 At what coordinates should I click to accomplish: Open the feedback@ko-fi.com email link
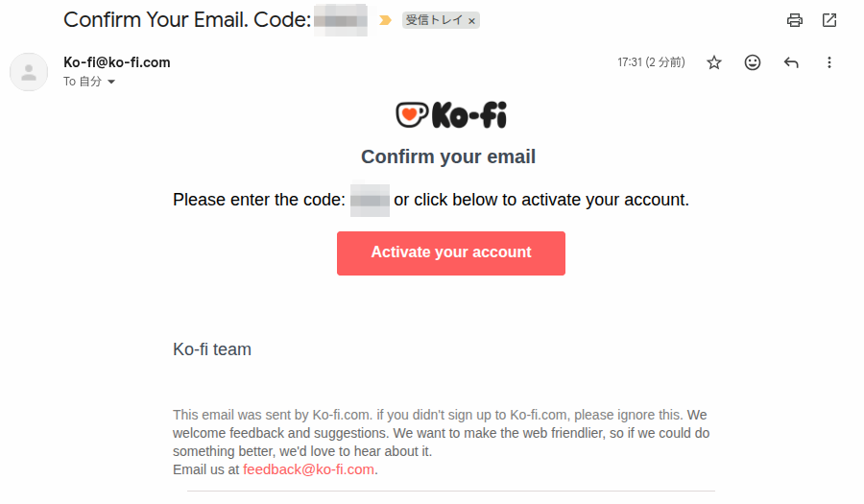click(x=308, y=469)
